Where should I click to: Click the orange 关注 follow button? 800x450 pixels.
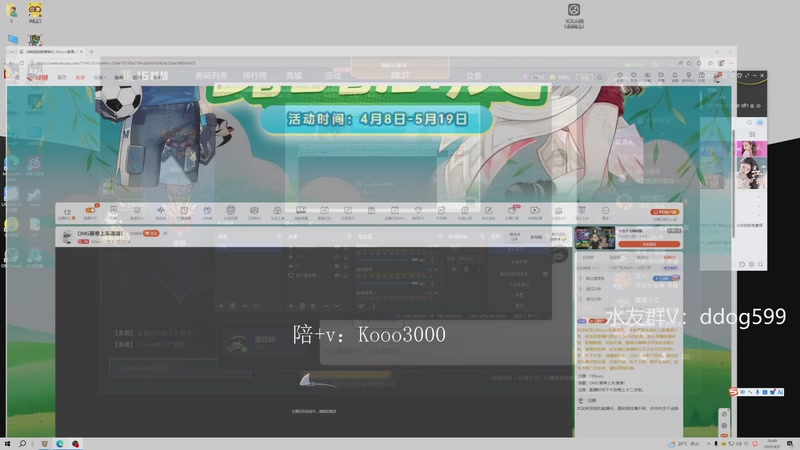coord(151,233)
